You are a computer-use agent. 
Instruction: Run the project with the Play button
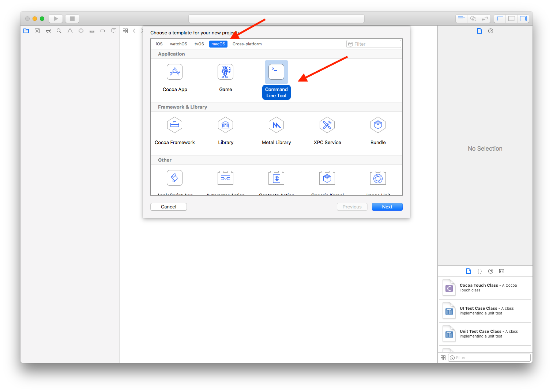(56, 18)
